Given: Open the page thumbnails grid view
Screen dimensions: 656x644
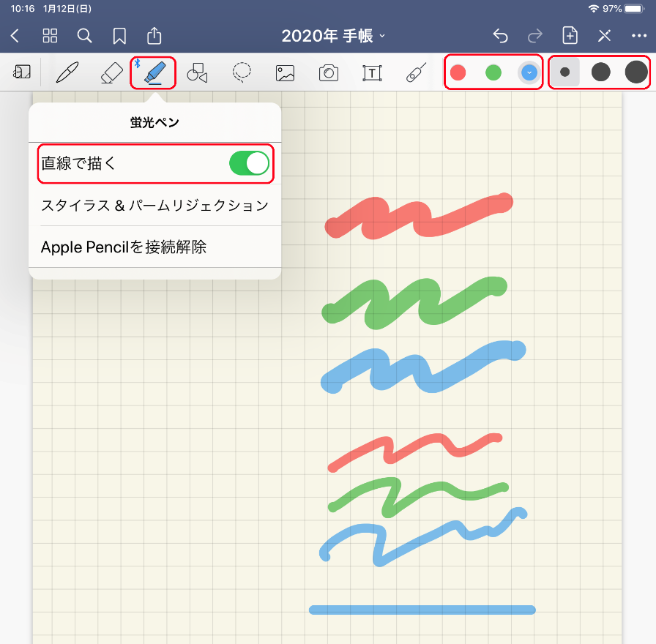Looking at the screenshot, I should point(51,36).
